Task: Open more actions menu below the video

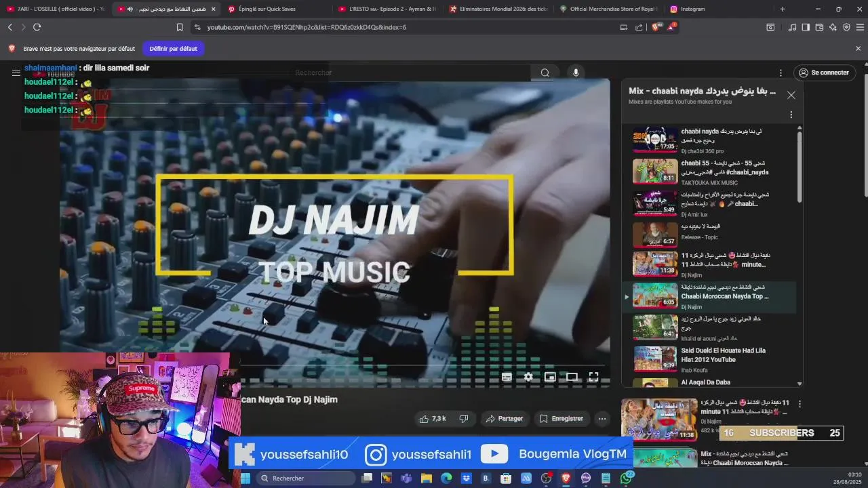Action: click(x=601, y=419)
